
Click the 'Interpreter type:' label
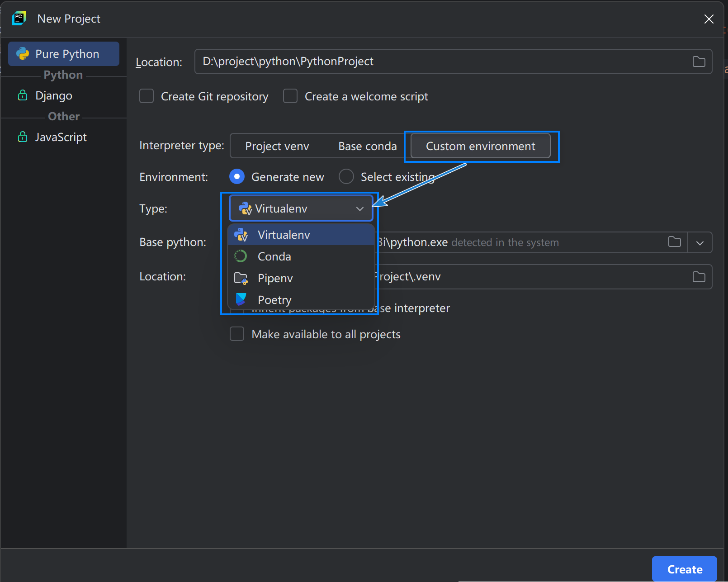click(182, 145)
